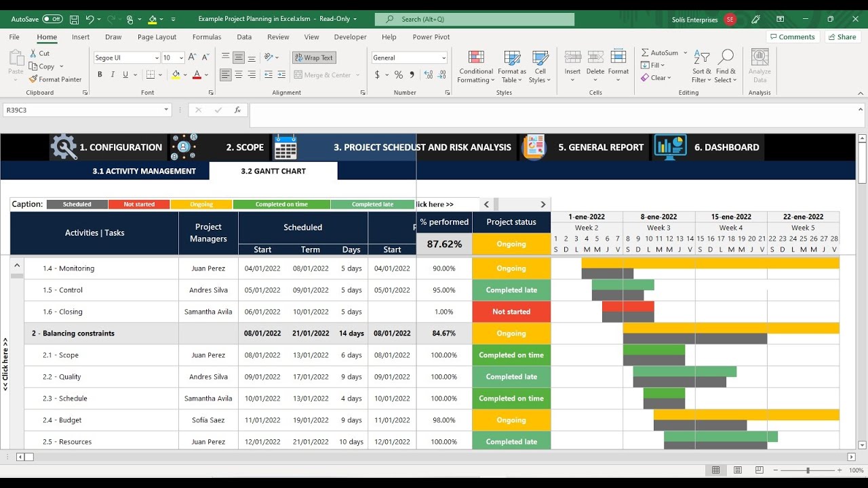Apply percent style number format

(x=399, y=75)
